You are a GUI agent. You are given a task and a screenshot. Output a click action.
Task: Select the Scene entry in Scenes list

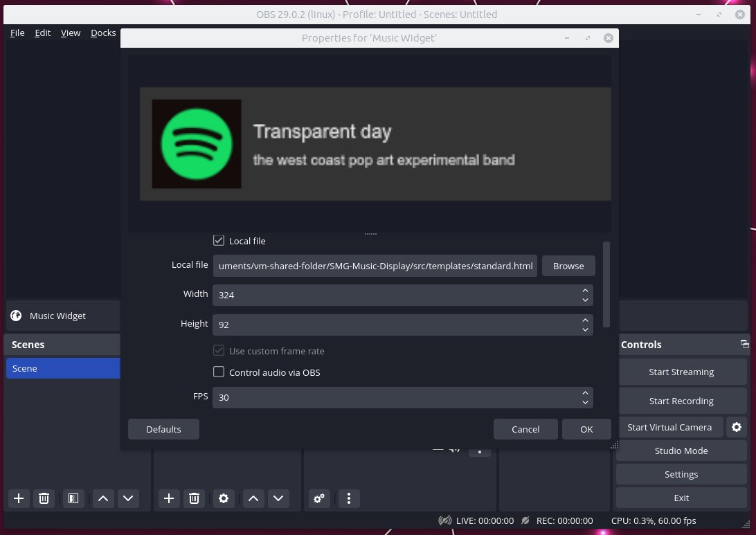(63, 368)
